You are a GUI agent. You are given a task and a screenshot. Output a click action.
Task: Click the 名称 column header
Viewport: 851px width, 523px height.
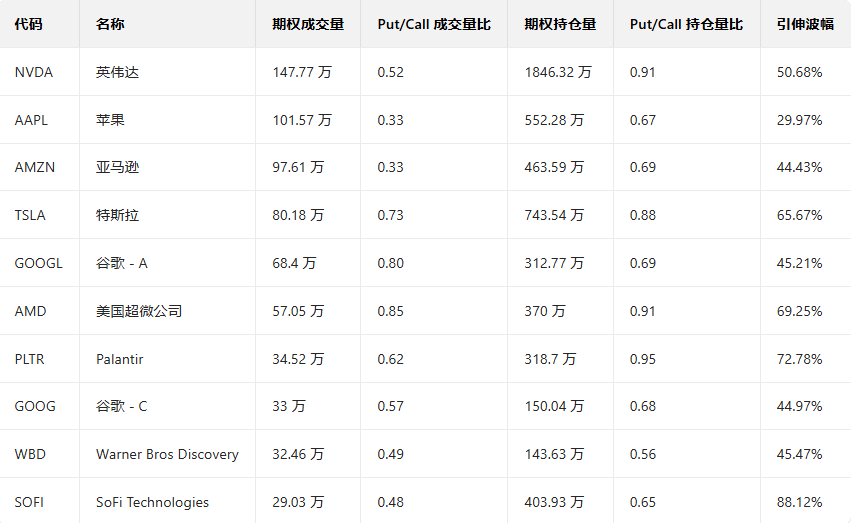110,24
